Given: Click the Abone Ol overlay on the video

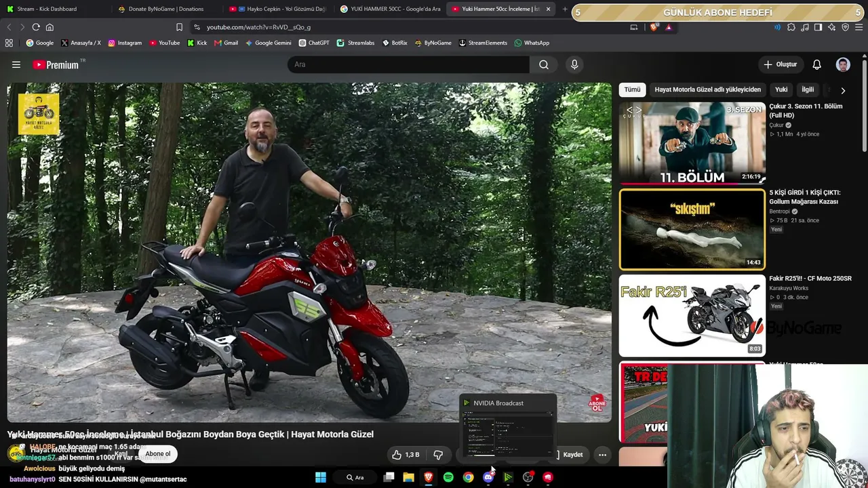Looking at the screenshot, I should pyautogui.click(x=597, y=404).
